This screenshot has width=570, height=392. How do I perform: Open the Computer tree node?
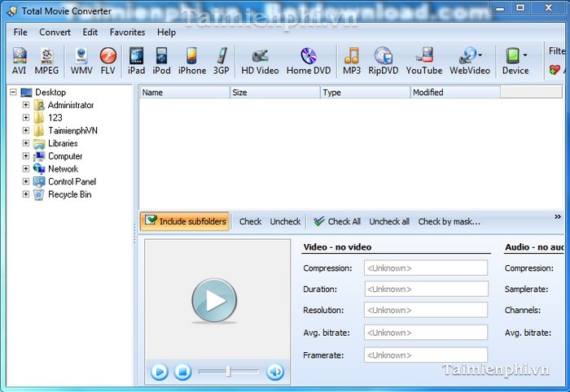65,156
